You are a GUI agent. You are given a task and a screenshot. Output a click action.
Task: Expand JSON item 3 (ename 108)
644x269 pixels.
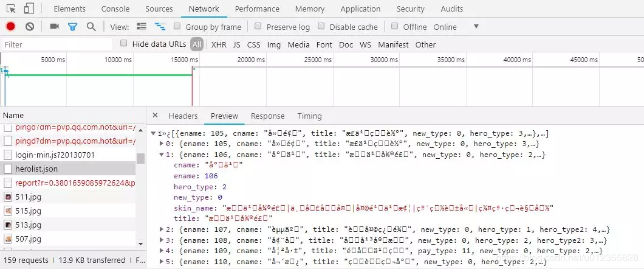[x=162, y=240]
